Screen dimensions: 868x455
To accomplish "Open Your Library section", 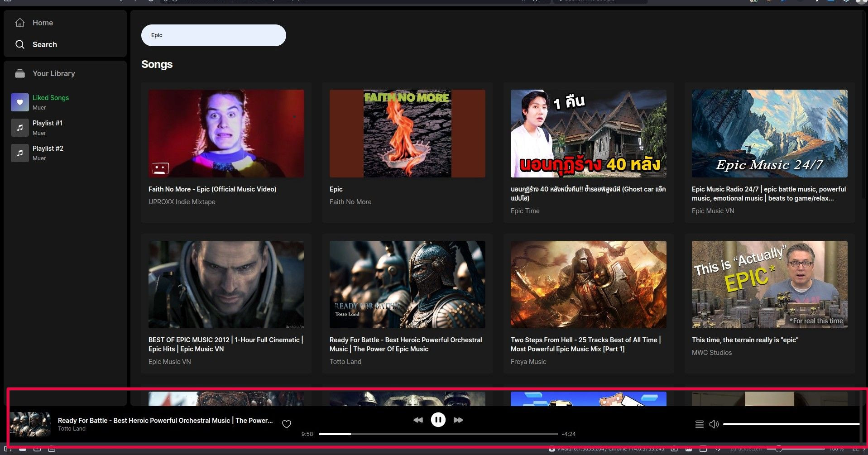I will click(53, 73).
